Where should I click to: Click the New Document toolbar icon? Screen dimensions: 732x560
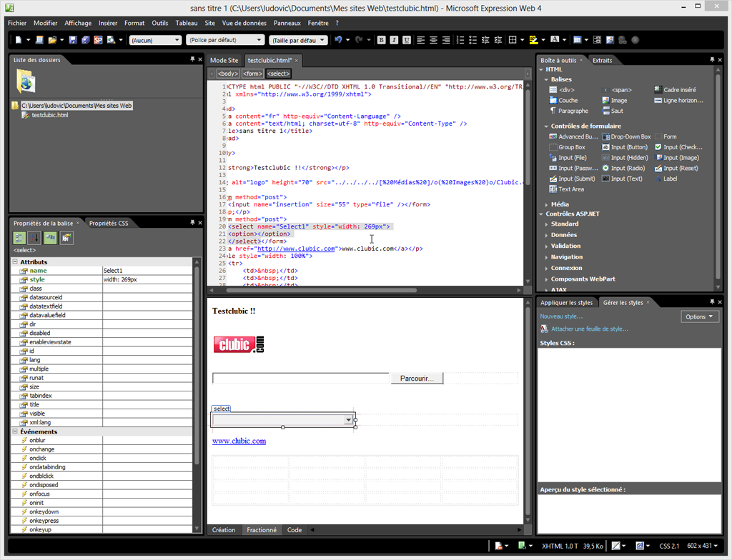tap(18, 40)
